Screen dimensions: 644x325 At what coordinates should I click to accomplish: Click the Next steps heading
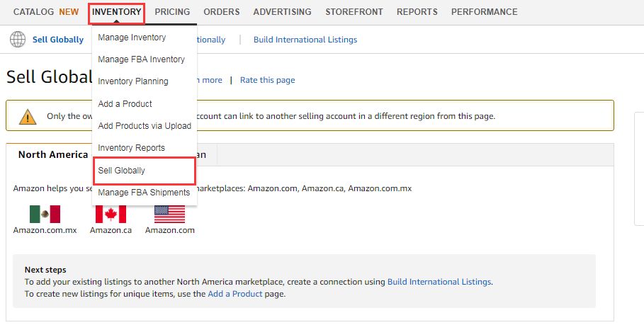[45, 270]
